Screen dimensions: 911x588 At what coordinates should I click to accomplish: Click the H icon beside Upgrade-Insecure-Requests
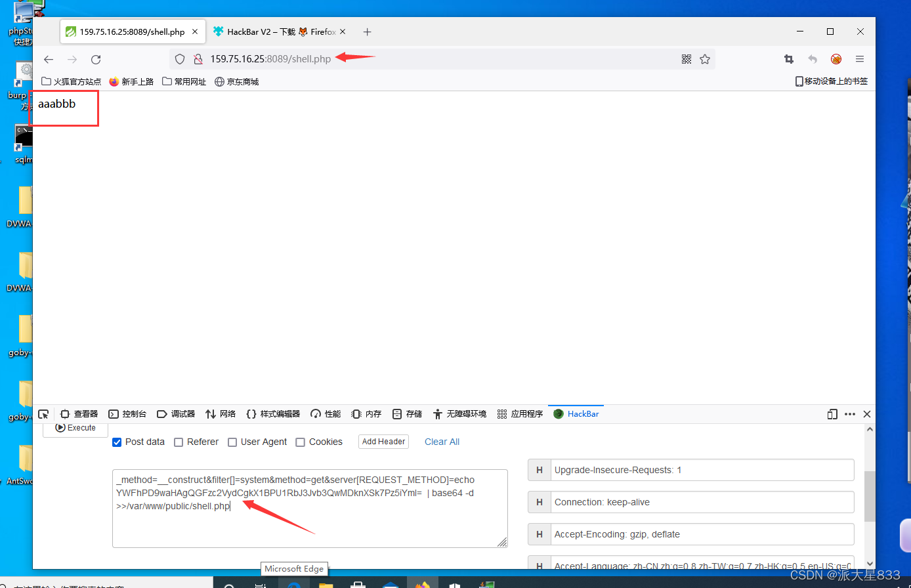coord(540,470)
